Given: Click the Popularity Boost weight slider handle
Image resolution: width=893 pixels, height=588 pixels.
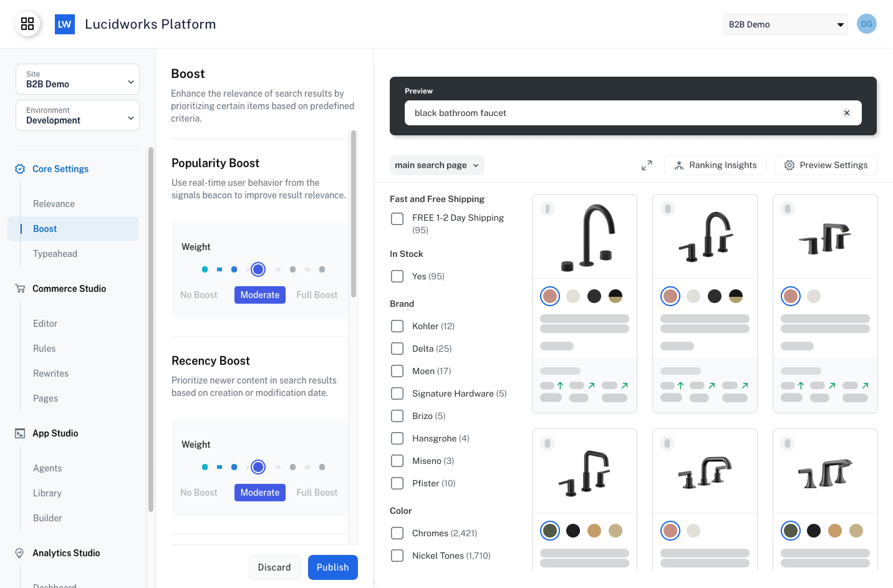Looking at the screenshot, I should [x=258, y=269].
